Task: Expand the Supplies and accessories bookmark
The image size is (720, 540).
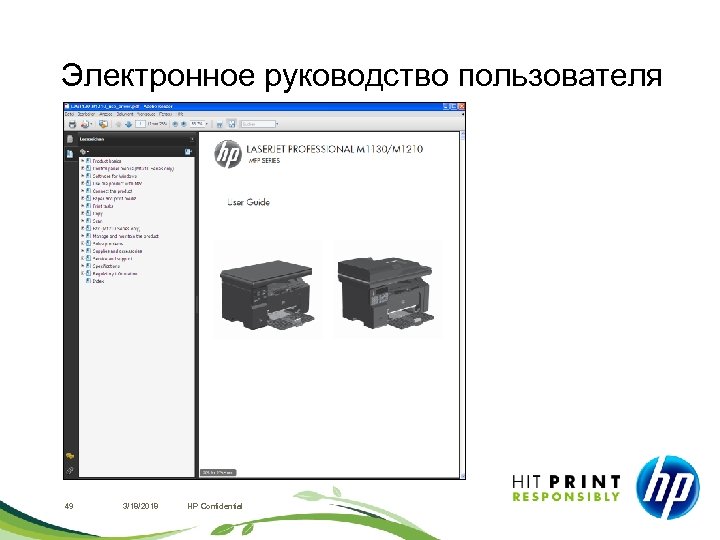Action: [83, 251]
